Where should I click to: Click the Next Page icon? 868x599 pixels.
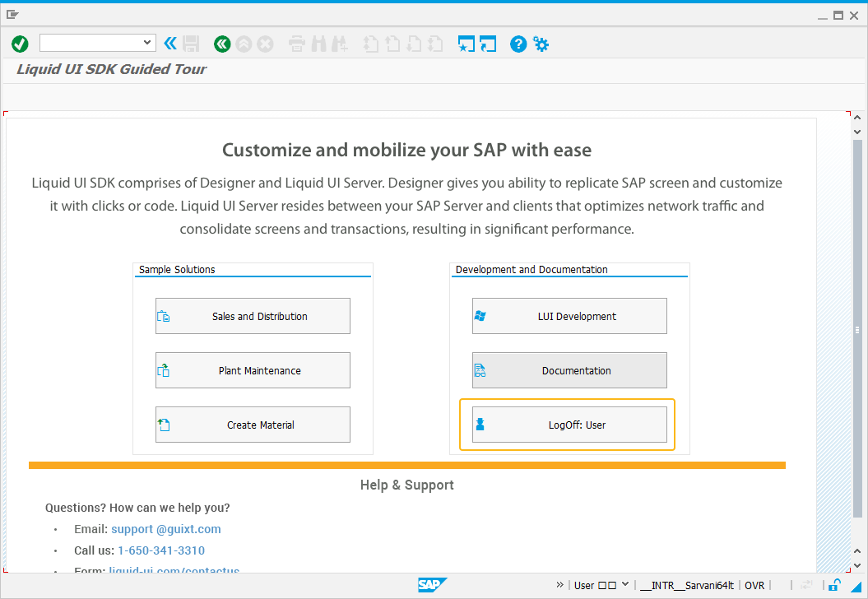tap(414, 44)
